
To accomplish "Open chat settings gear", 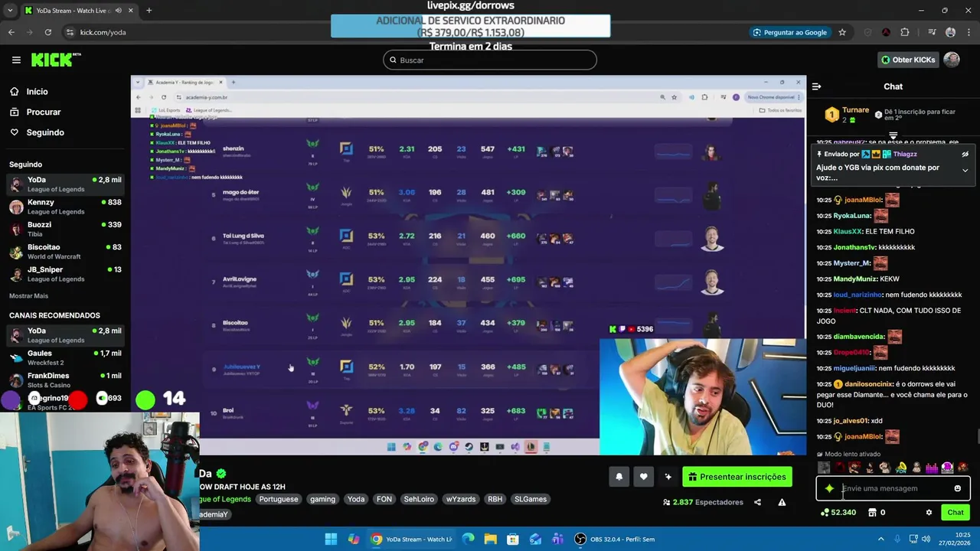I will coord(929,513).
